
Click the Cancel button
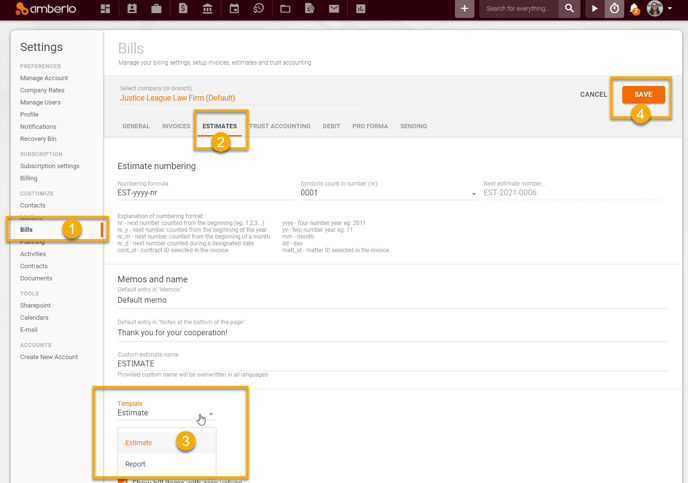point(593,95)
